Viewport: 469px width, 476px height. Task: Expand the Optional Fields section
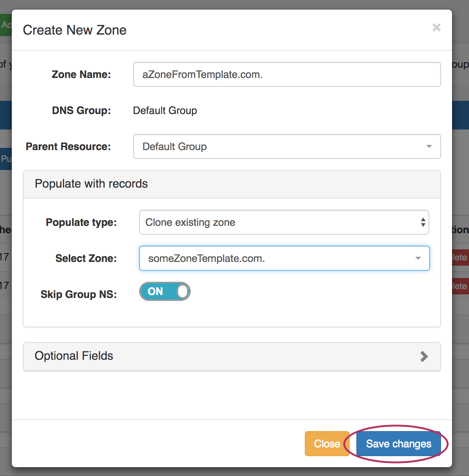(231, 356)
